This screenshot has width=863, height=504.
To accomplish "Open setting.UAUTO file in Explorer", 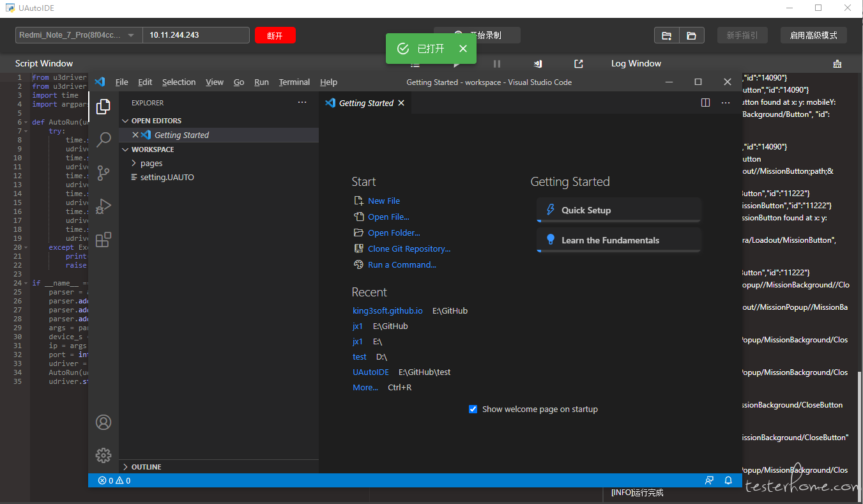I will point(167,177).
